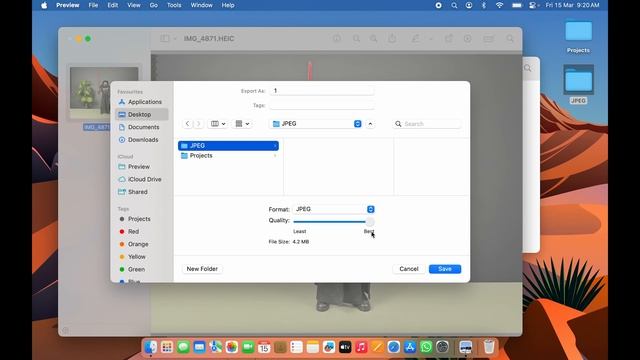Open the JPEG location pop-up menu
Image resolution: width=640 pixels, height=360 pixels.
316,124
